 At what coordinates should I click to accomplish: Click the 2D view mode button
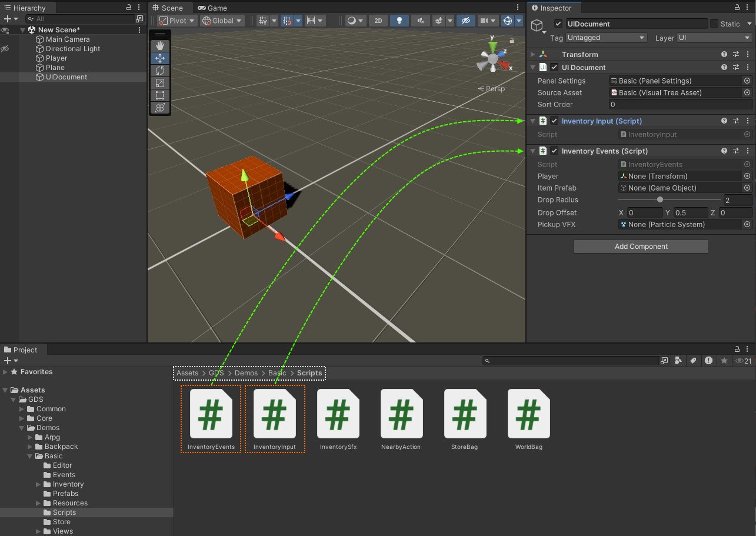coord(378,21)
